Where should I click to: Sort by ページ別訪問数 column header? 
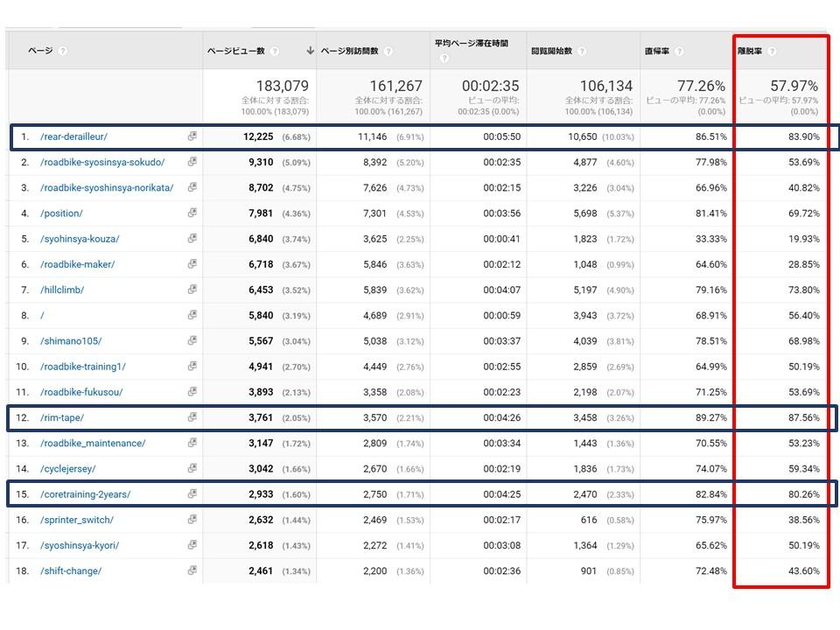[349, 51]
